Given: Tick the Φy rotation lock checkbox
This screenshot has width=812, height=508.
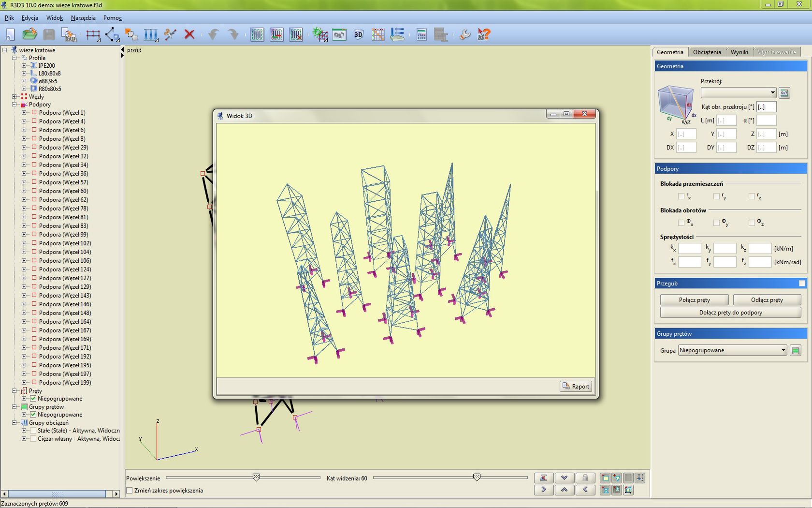Looking at the screenshot, I should tap(716, 223).
